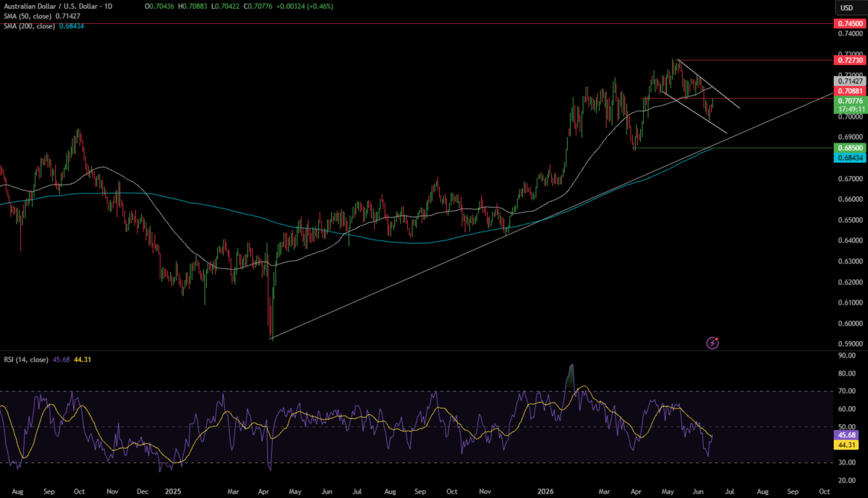Click the green current price label 0.70776
The width and height of the screenshot is (868, 498).
point(851,101)
